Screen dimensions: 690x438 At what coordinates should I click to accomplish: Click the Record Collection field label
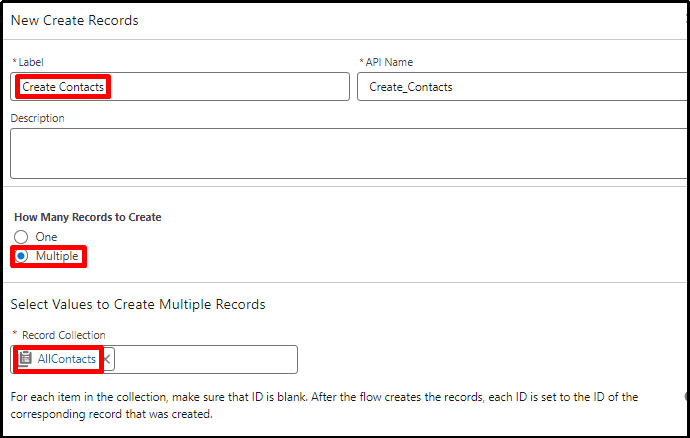pos(64,335)
